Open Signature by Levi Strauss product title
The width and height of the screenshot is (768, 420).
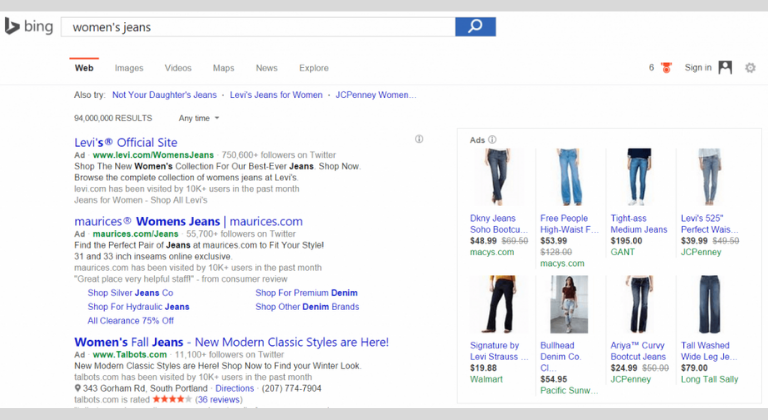(x=499, y=351)
